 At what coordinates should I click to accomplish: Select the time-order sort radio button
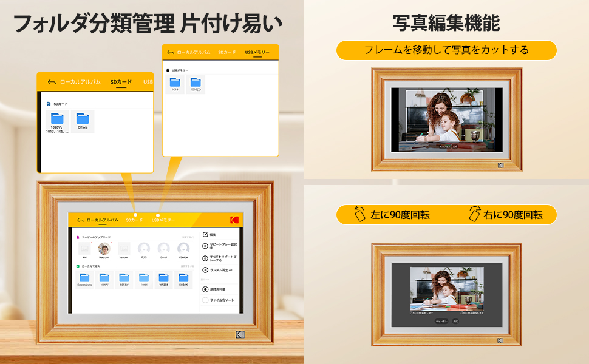pos(205,289)
